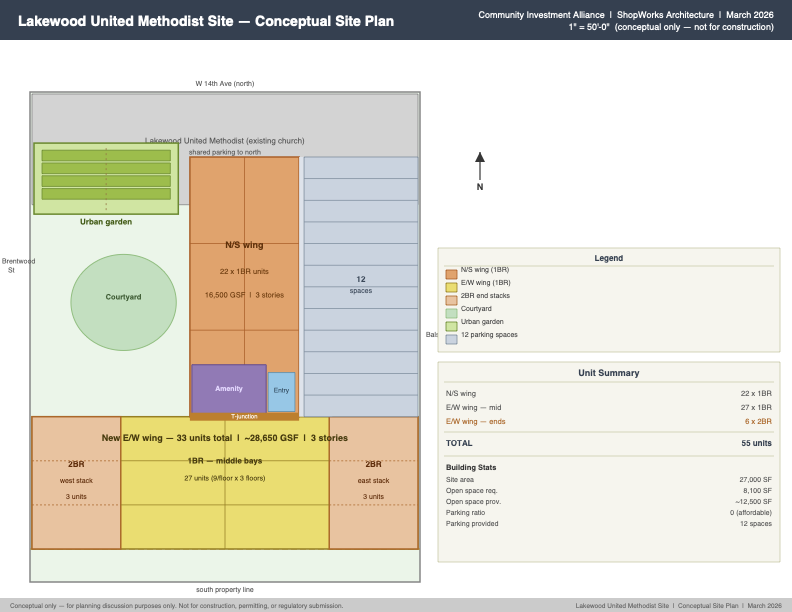The height and width of the screenshot is (612, 792).
Task: Click the T-junction connector bar
Action: pos(244,417)
